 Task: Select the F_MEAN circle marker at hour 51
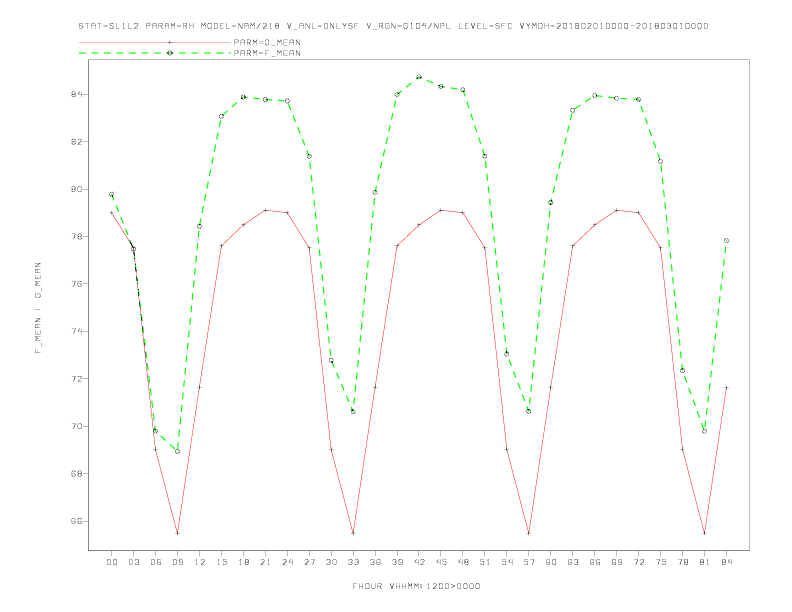(485, 157)
